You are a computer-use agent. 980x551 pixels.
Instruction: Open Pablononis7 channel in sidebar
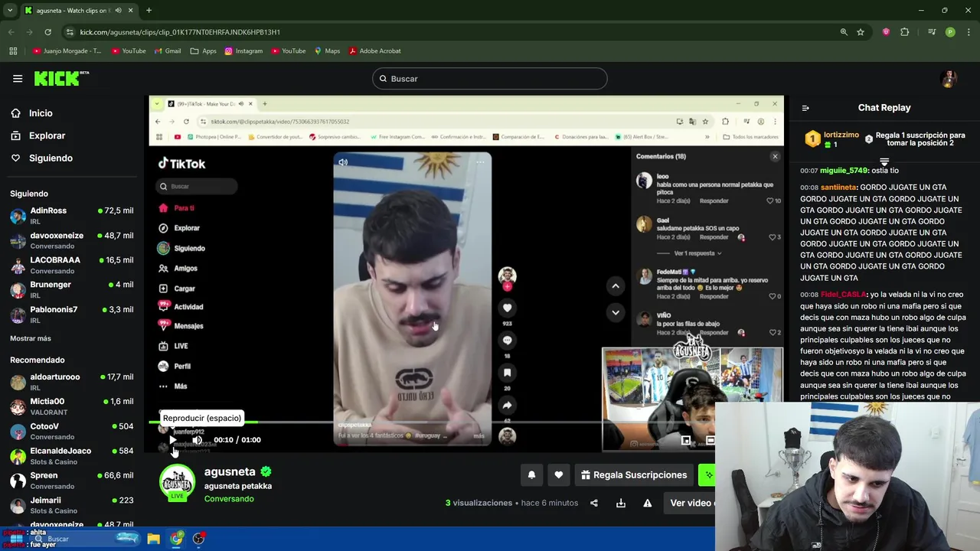[71, 315]
